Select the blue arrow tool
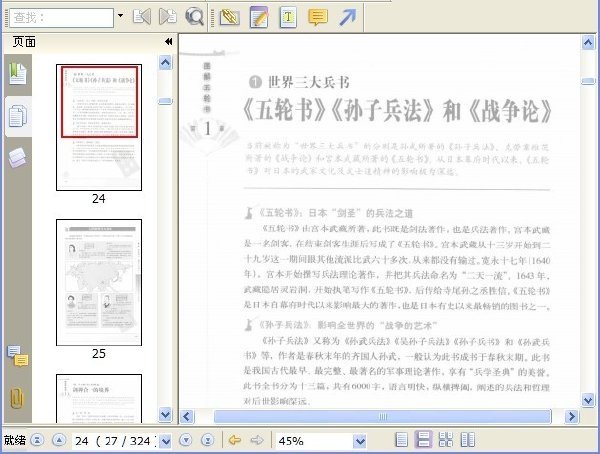The image size is (600, 454). tap(347, 17)
